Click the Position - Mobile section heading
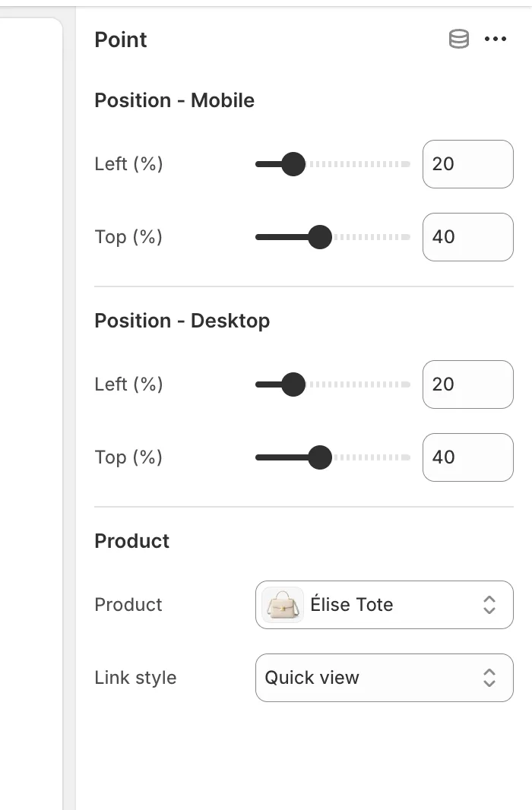This screenshot has height=810, width=532. 174,100
